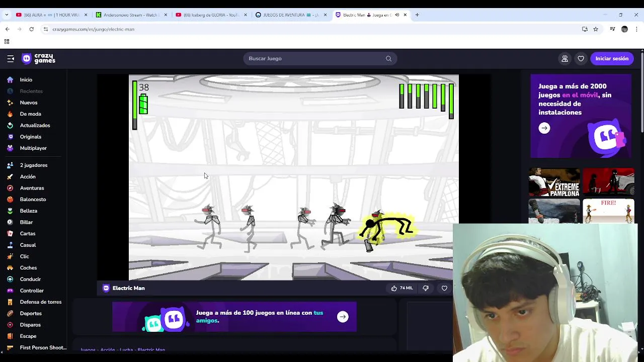Open the Chrome profile avatar
644x362 pixels.
[x=624, y=29]
